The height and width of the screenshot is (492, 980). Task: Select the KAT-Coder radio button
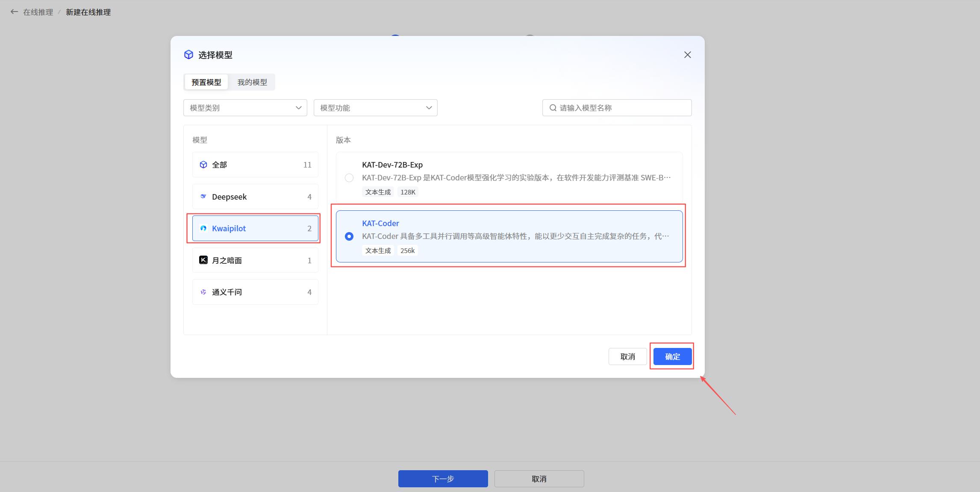[349, 236]
